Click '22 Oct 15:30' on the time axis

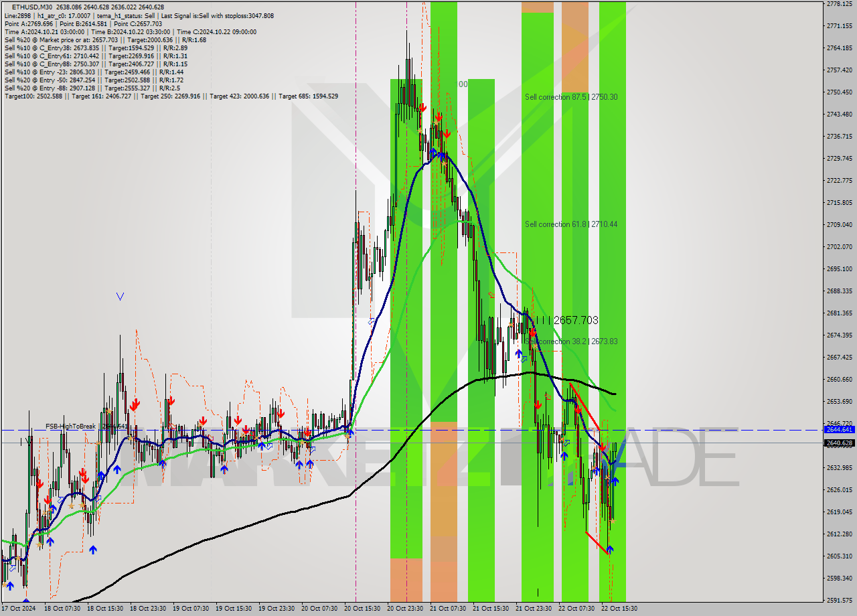pyautogui.click(x=619, y=609)
